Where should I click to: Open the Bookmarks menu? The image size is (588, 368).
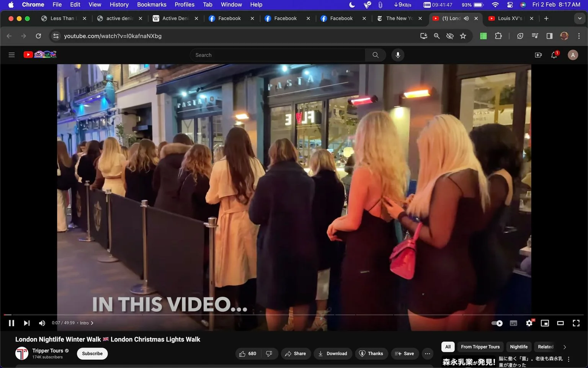[152, 5]
